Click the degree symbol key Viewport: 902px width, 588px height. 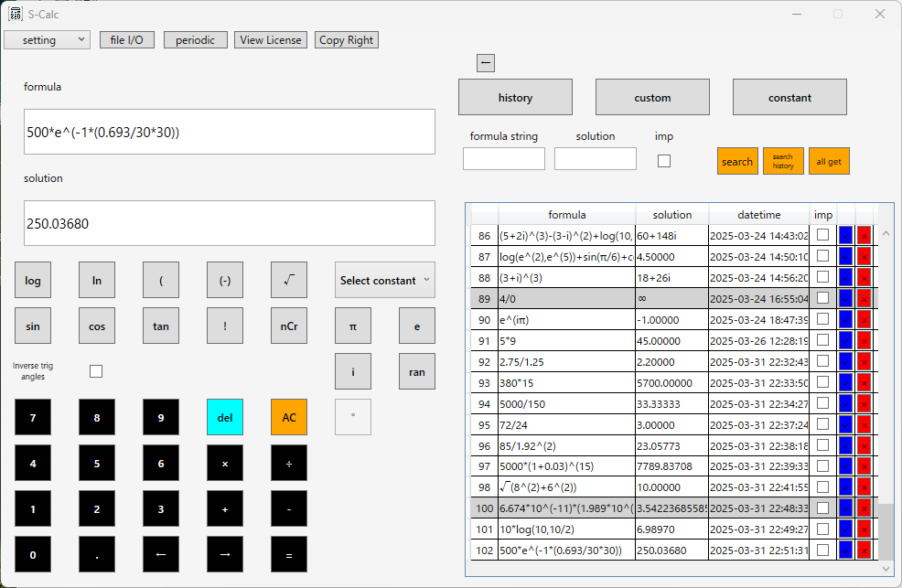tap(352, 417)
